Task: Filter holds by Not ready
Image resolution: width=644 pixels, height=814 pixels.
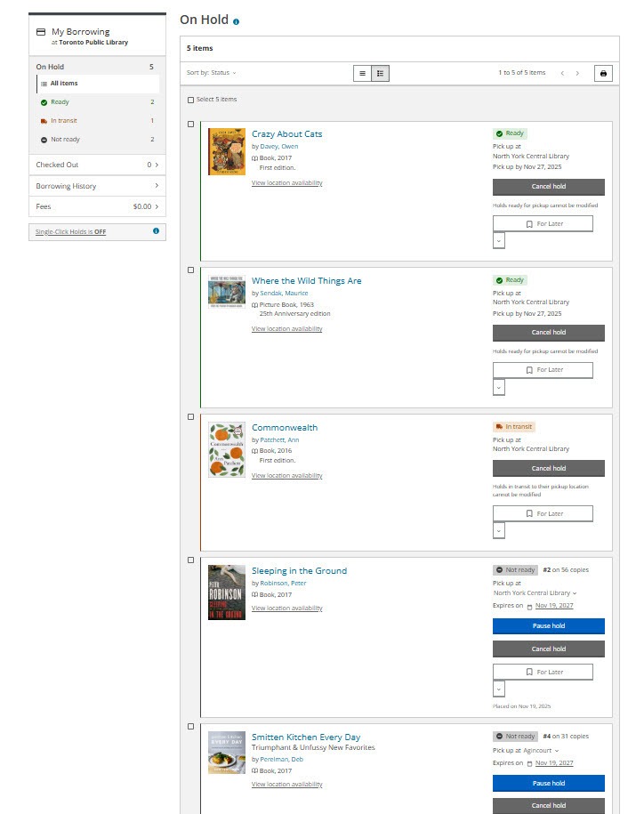Action: (98, 140)
